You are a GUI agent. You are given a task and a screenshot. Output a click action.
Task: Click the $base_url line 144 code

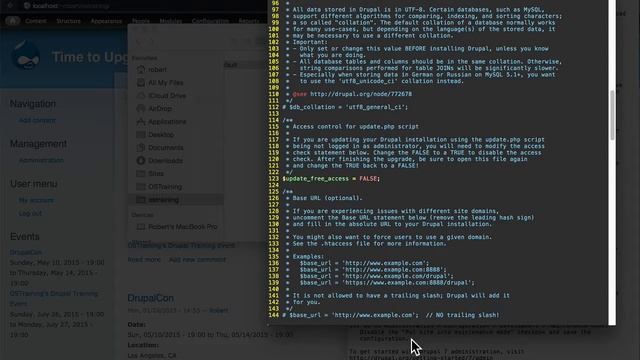point(391,316)
